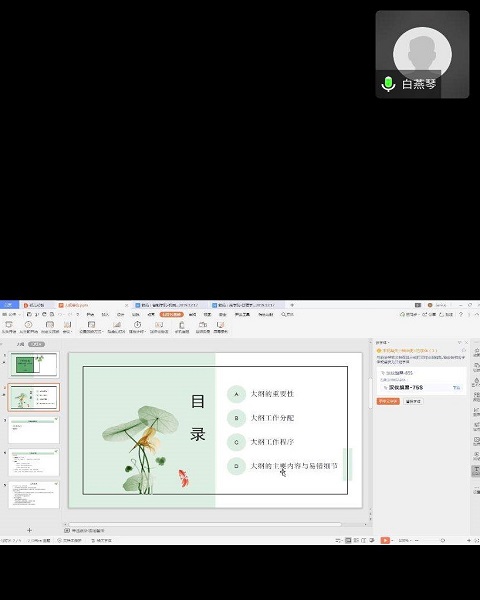The height and width of the screenshot is (600, 480).
Task: Switch to normal view in status bar
Action: 348,540
